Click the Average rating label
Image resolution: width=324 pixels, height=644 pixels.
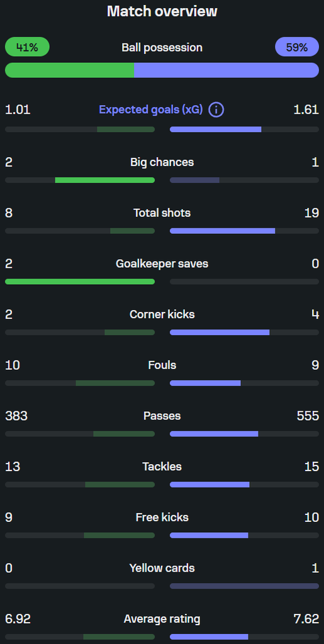(x=162, y=619)
